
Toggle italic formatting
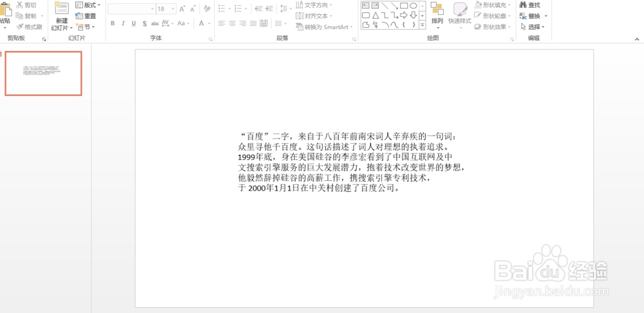pos(123,23)
